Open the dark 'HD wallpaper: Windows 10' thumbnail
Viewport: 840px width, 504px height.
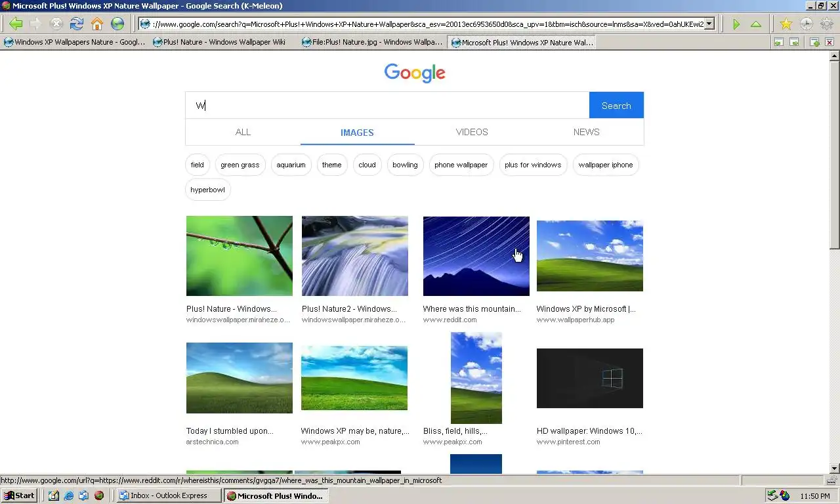tap(590, 378)
